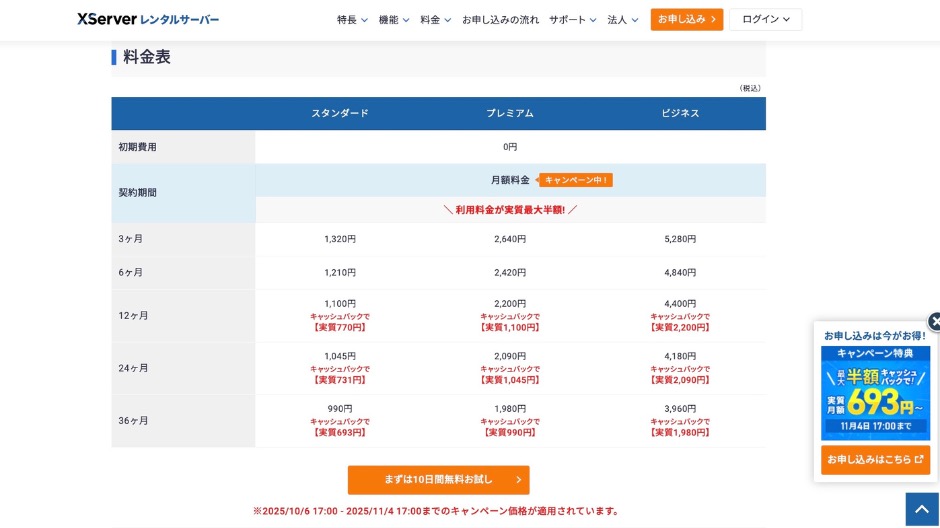The image size is (940, 528).
Task: Expand the 機能 dropdown menu
Action: 394,19
